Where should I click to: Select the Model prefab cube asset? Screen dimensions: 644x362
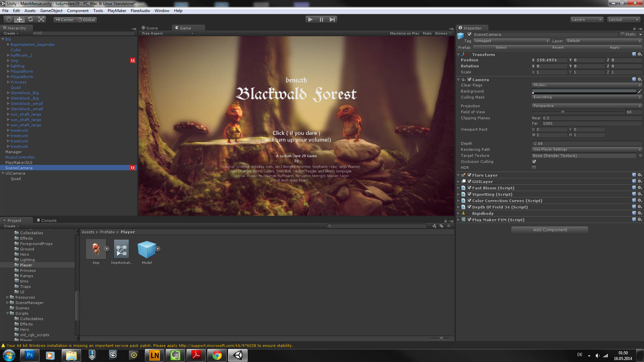pos(147,250)
